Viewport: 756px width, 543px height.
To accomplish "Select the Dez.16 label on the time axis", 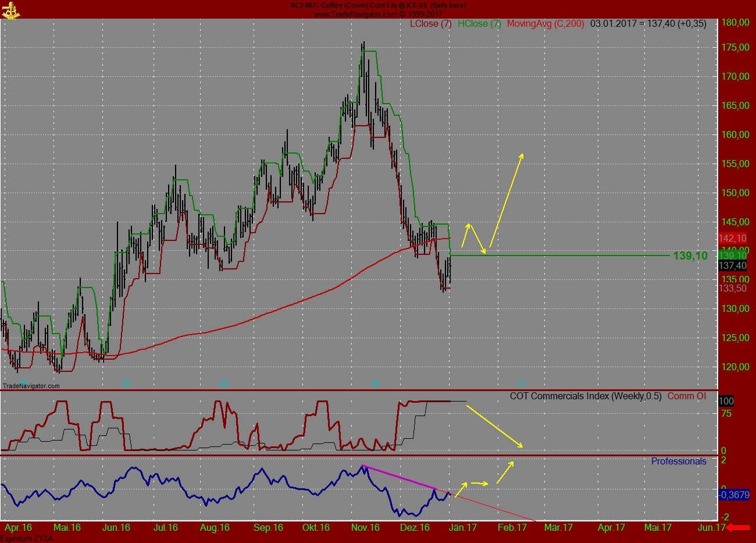I will point(415,528).
